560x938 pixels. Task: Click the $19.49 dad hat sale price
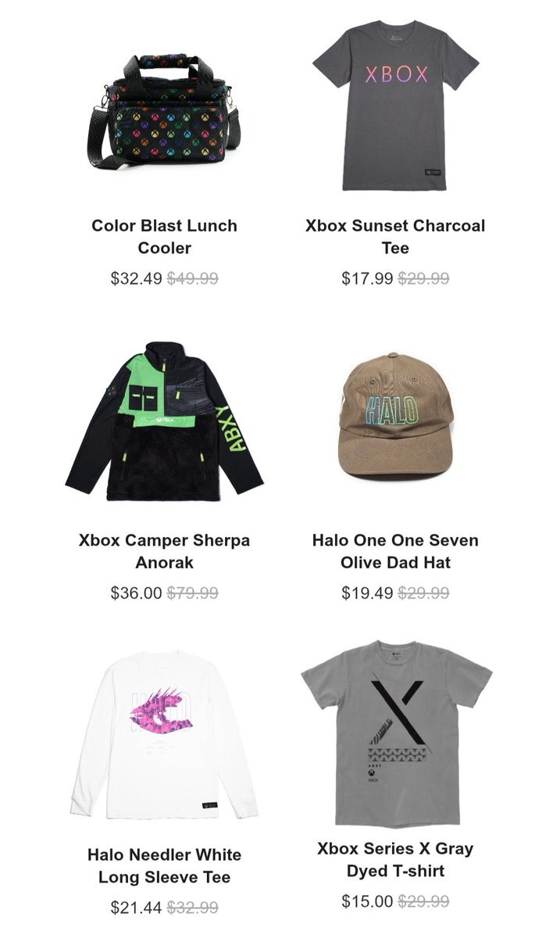click(367, 593)
